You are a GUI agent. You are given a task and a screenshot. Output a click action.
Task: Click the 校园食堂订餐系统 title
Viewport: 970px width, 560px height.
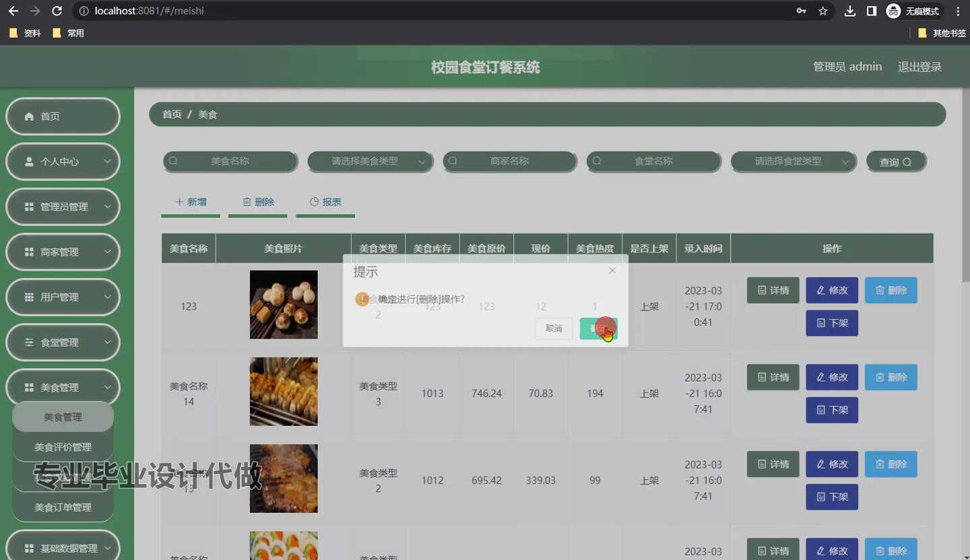coord(486,67)
